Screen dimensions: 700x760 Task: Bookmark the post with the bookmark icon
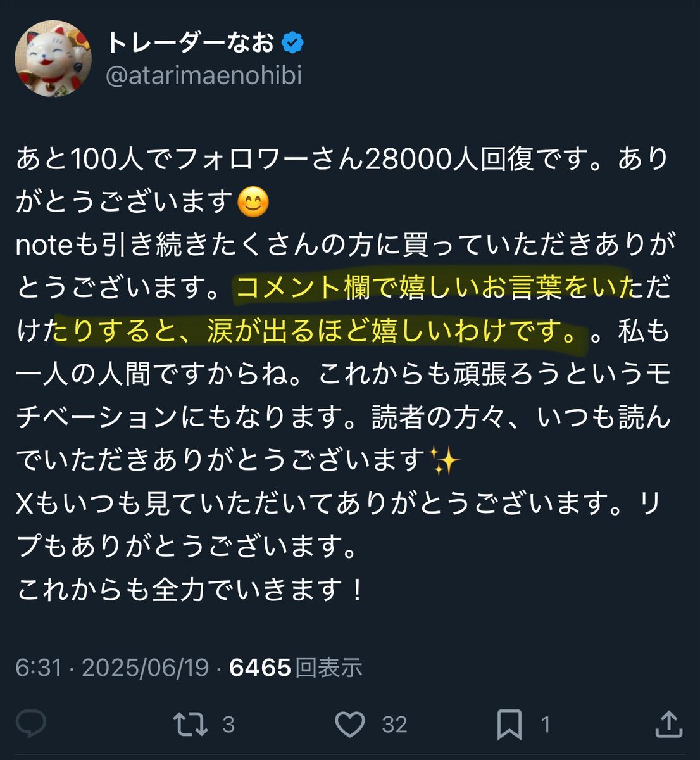point(509,725)
